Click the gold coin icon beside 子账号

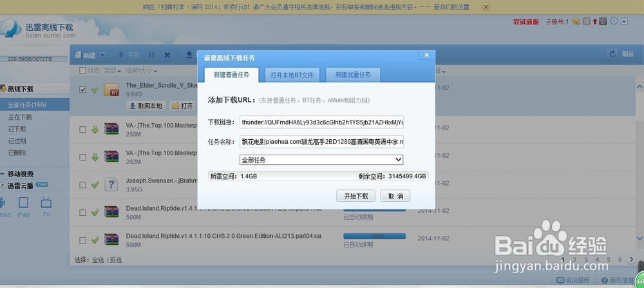click(576, 21)
